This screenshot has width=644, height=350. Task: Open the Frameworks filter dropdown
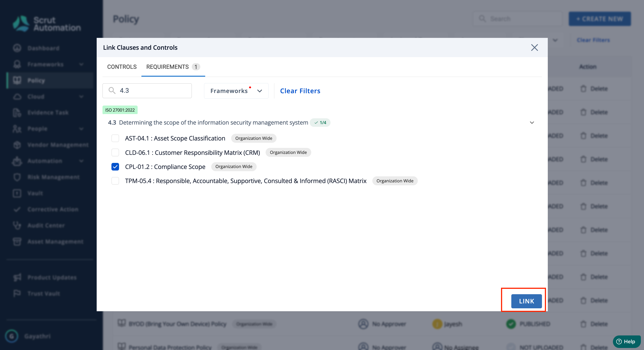click(x=236, y=91)
